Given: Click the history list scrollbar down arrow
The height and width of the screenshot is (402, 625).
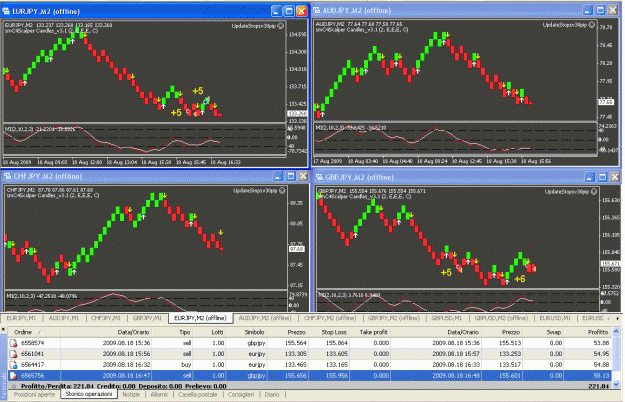Looking at the screenshot, I should point(616,384).
